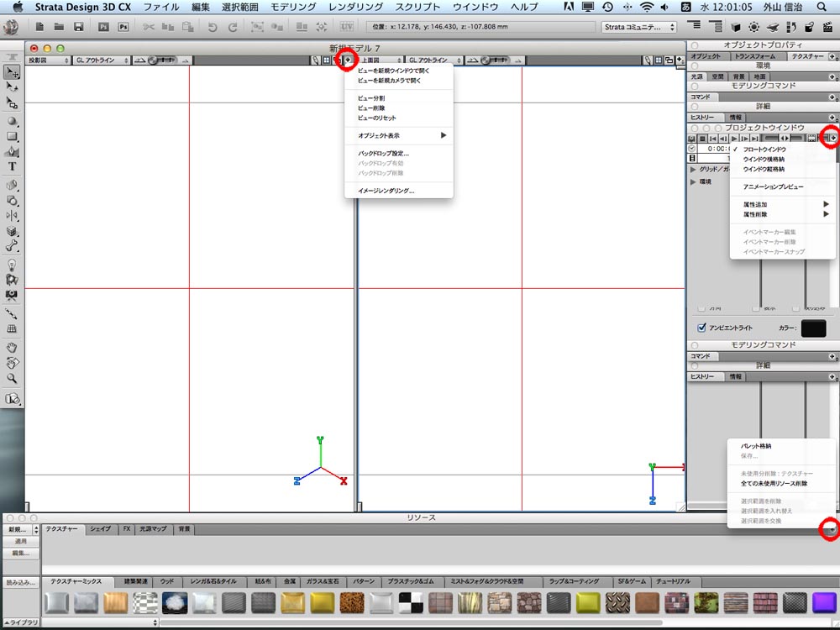Select the Text tool marked T

point(12,166)
